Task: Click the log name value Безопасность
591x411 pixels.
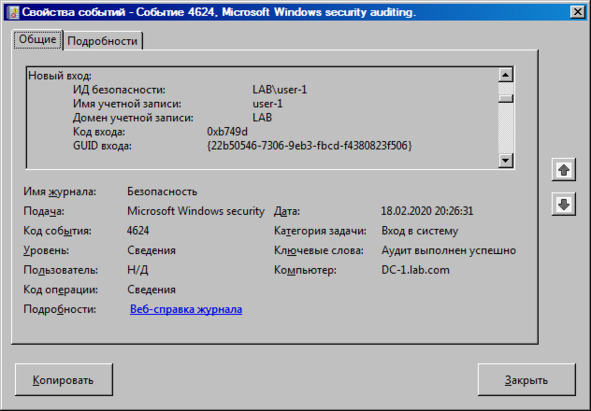Action: 162,192
